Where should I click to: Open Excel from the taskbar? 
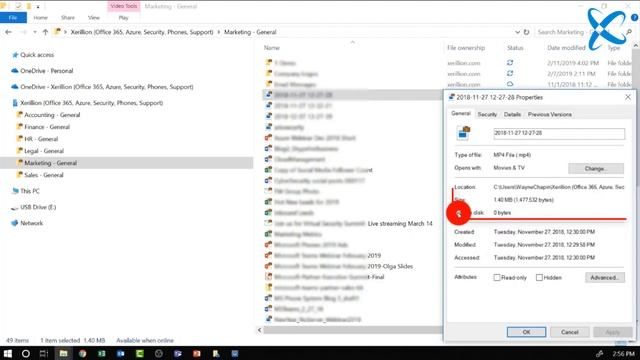[102, 353]
